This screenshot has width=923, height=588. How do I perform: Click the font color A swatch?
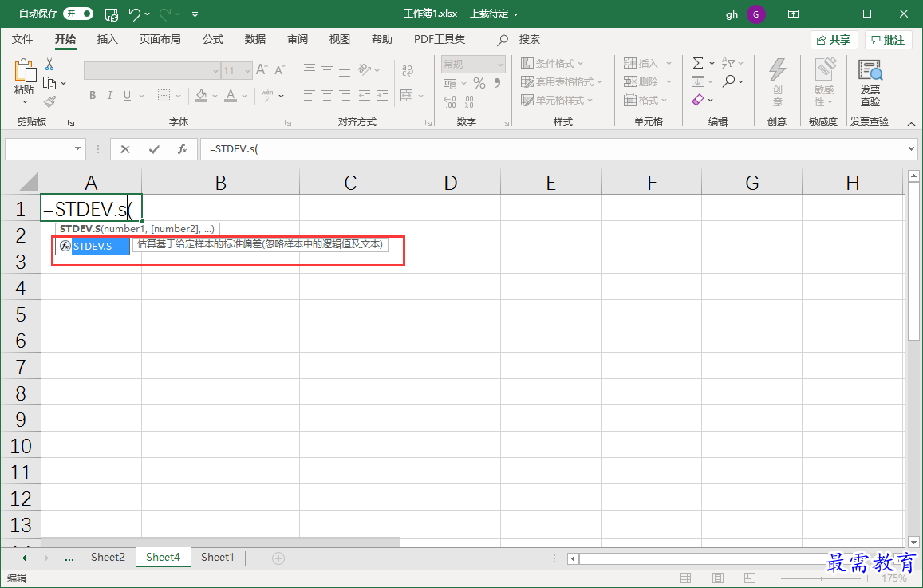(x=231, y=96)
